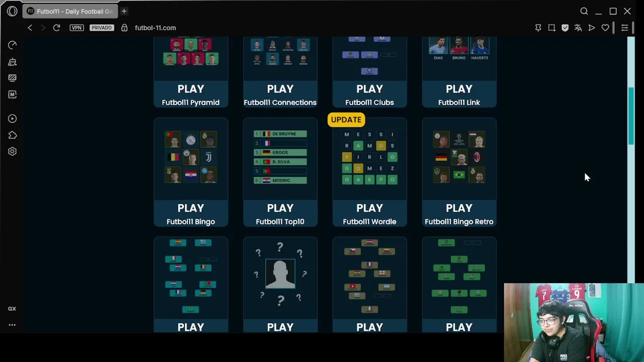
Task: Click the futbol-11.com address field
Action: 155,28
